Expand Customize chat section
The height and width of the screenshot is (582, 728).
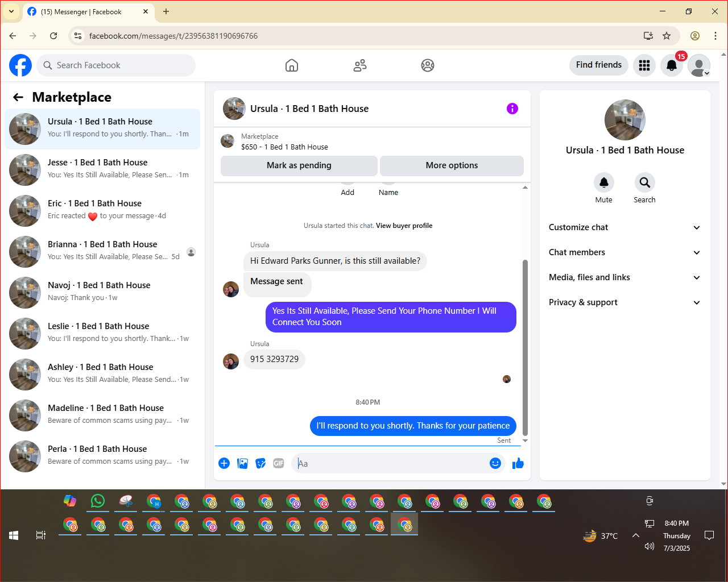(625, 227)
